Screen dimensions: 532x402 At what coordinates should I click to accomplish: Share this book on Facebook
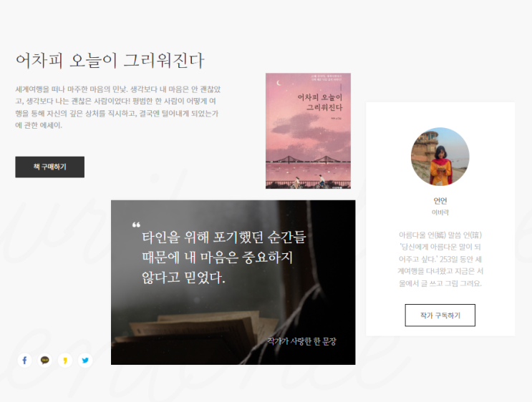point(24,360)
